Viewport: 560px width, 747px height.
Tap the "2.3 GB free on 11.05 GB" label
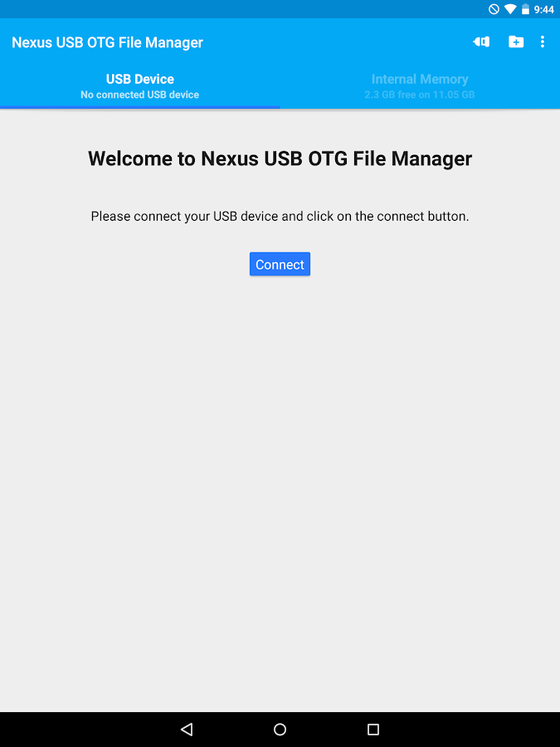point(420,95)
